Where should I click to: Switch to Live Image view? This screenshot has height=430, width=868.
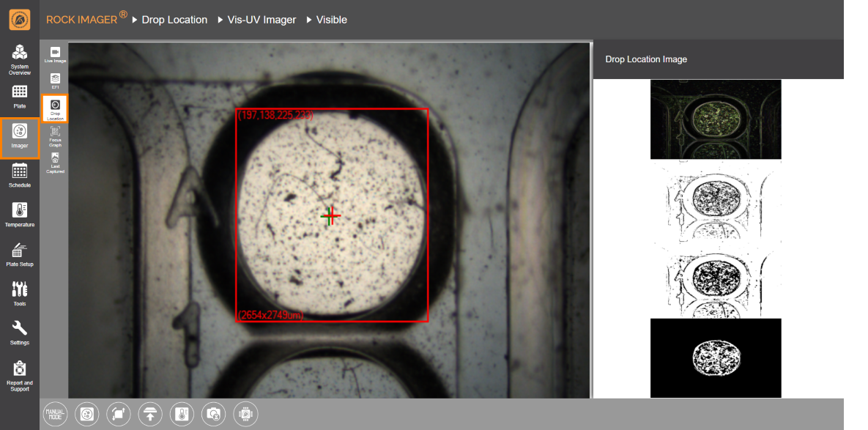click(55, 55)
